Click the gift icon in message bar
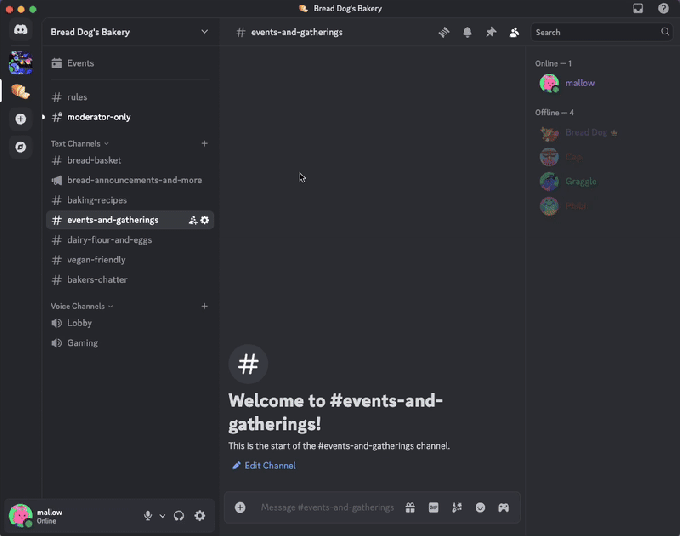 pyautogui.click(x=410, y=507)
